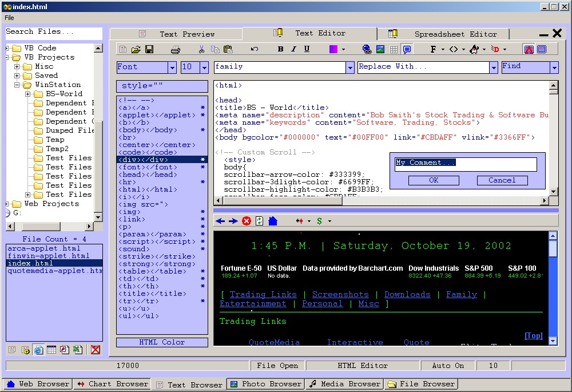Toggle the blue window view button

point(542,49)
